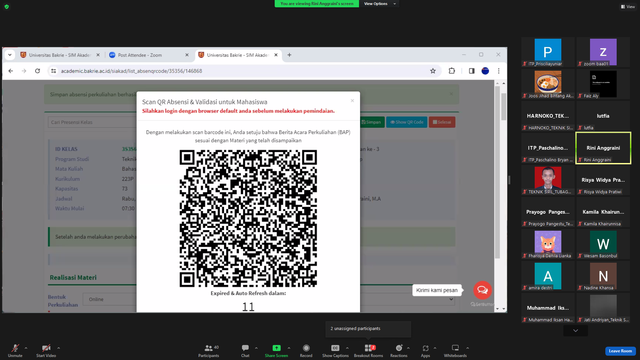Open the browser three-dot menu
This screenshot has width=640, height=360.
click(498, 71)
